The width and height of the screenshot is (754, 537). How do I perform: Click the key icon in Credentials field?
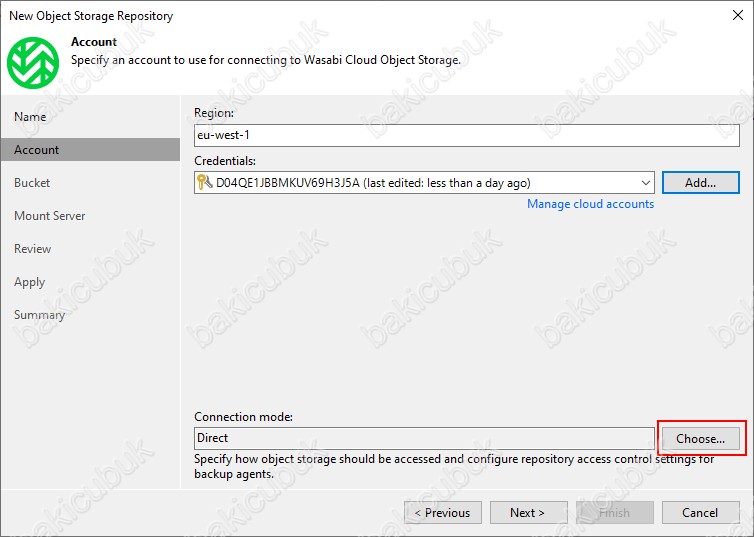tap(205, 183)
